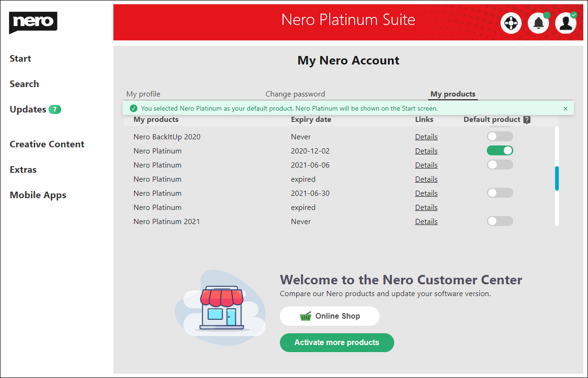The width and height of the screenshot is (588, 378).
Task: Open Details for Nero Platinum 2021
Action: pyautogui.click(x=426, y=221)
